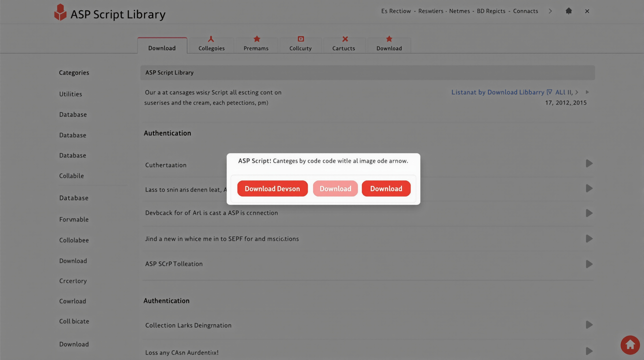This screenshot has width=644, height=360.
Task: Click the chevron after Connacts in top nav
Action: point(550,11)
